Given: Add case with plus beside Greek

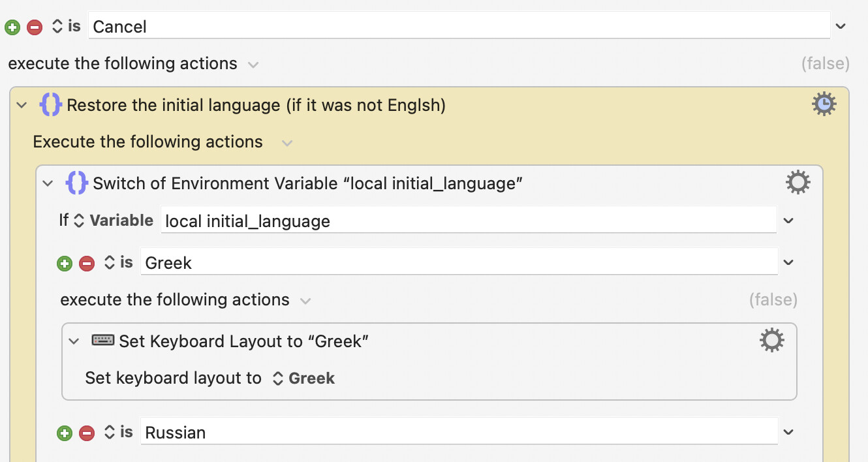Looking at the screenshot, I should (x=64, y=264).
